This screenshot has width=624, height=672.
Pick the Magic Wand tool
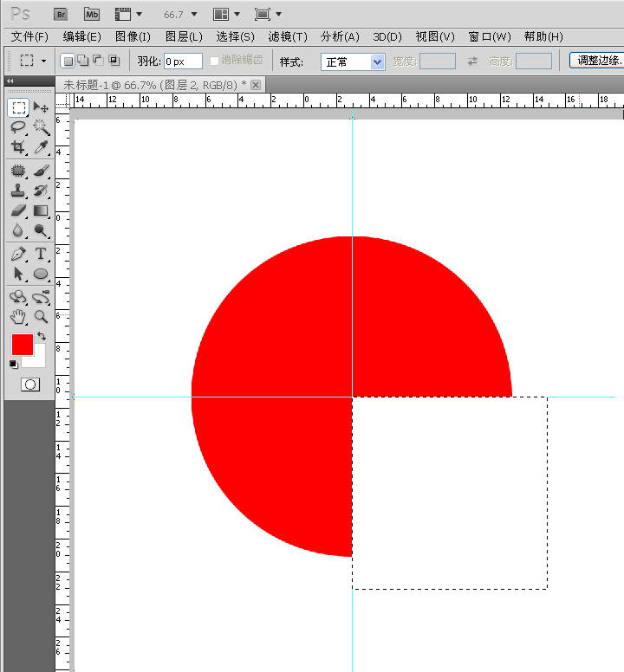tap(41, 127)
